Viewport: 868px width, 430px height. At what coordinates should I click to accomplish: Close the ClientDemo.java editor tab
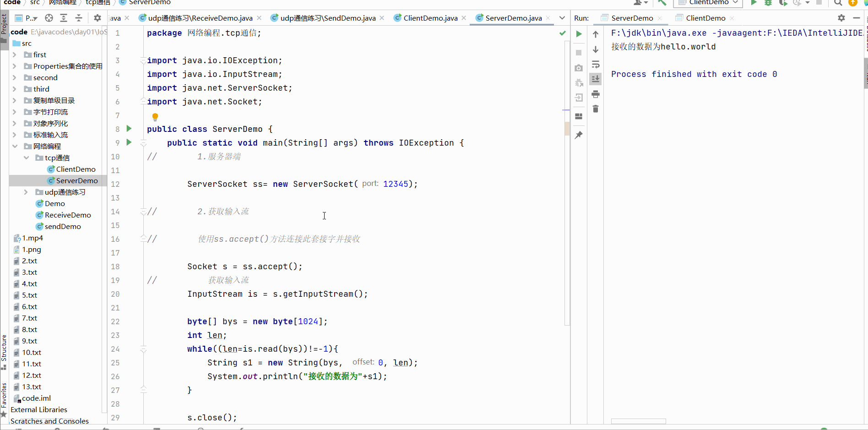coord(464,18)
